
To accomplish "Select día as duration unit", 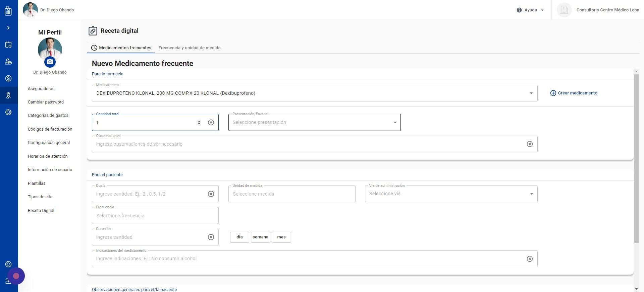I will [239, 237].
